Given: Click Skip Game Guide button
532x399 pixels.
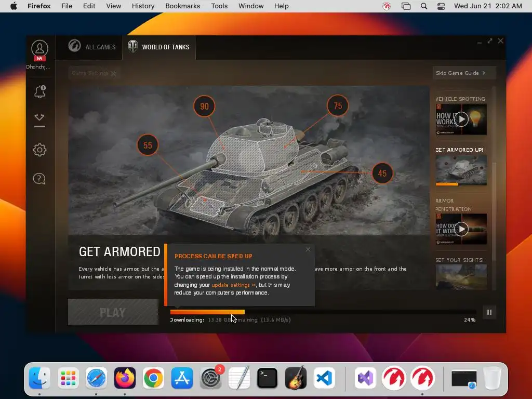Looking at the screenshot, I should coord(463,73).
